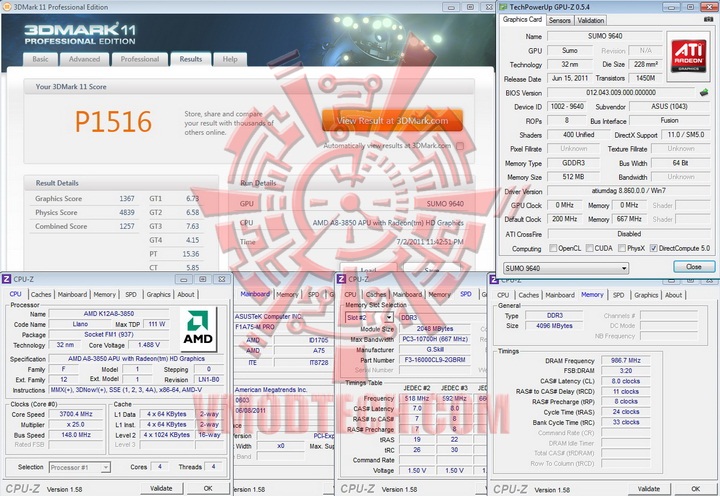
Task: Toggle the DirectCompute 5.0 checkbox
Action: (653, 248)
